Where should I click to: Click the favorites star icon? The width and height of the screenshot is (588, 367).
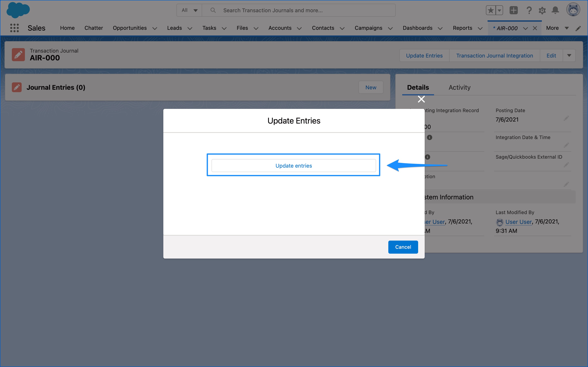click(491, 10)
